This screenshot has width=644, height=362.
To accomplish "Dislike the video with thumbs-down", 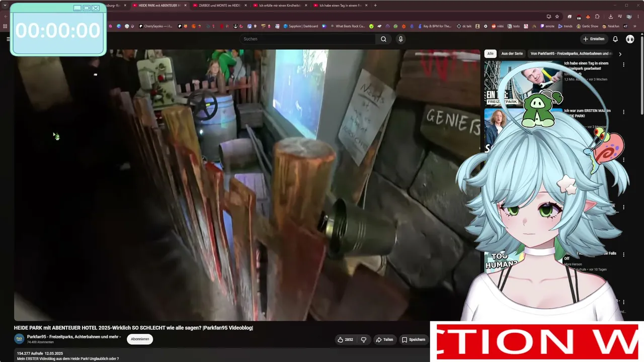I will coord(364,340).
